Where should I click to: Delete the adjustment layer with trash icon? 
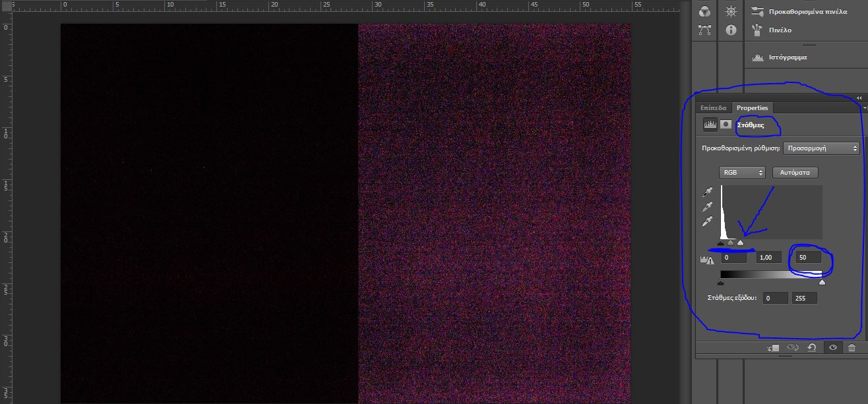click(x=852, y=348)
